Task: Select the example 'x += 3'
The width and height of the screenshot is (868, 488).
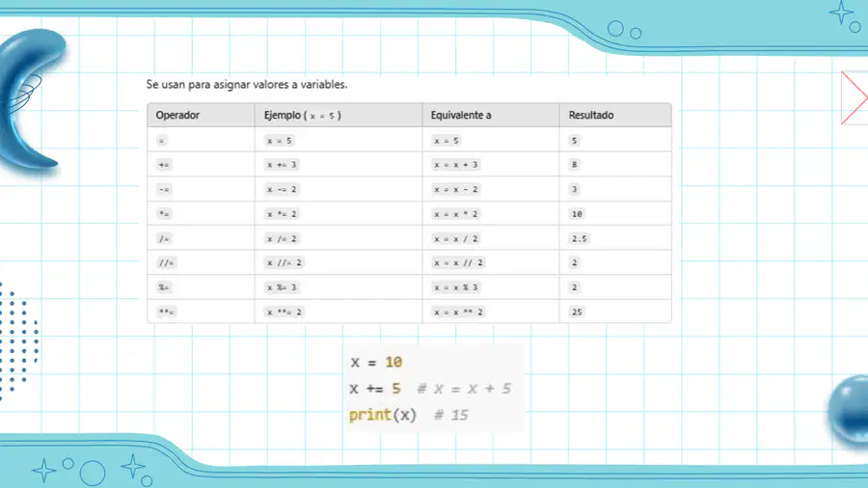Action: tap(282, 165)
